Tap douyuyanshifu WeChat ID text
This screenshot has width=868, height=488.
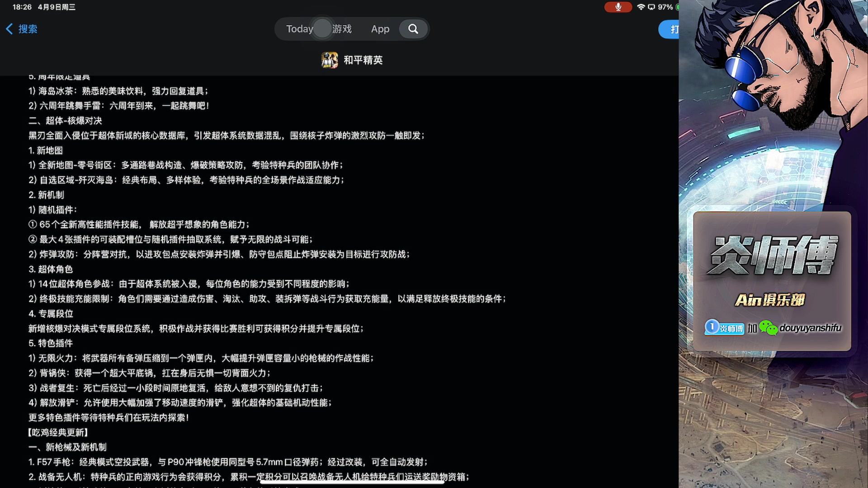coord(810,328)
